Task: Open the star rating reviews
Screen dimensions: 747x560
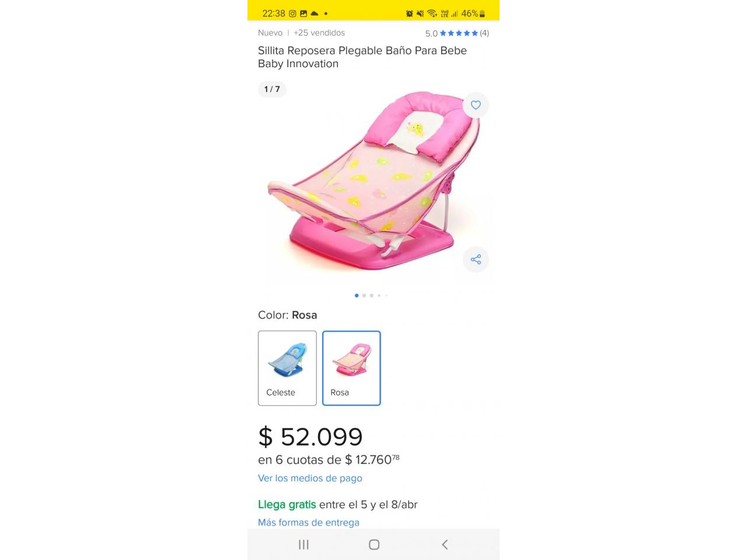Action: (459, 33)
